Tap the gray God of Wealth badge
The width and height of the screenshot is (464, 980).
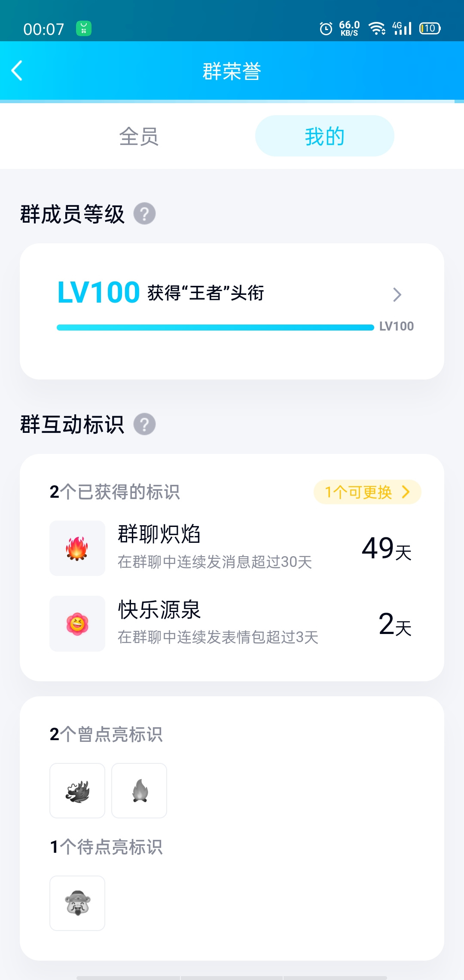(77, 903)
